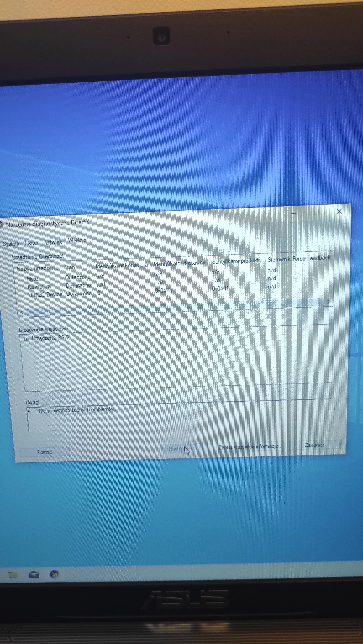The height and width of the screenshot is (644, 363).
Task: Click the DirectX diagnostic taskbar icon
Action: click(54, 574)
